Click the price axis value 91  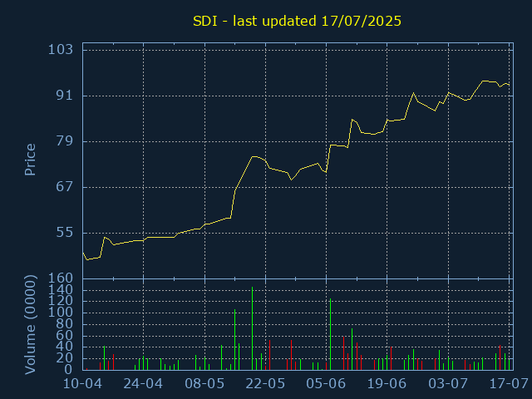[65, 96]
